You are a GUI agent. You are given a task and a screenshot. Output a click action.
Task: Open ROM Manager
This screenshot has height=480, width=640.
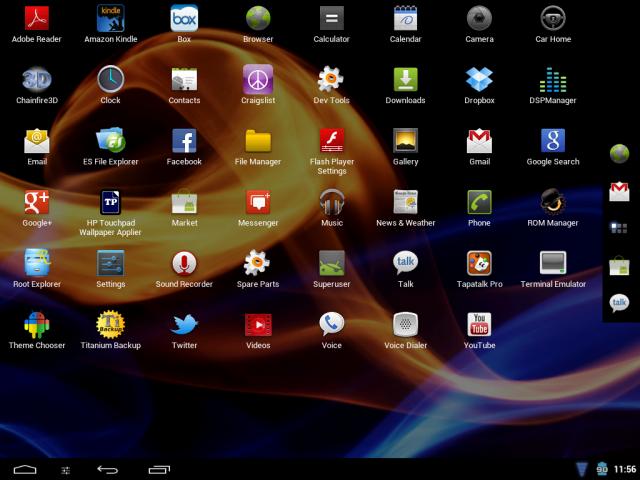click(553, 203)
